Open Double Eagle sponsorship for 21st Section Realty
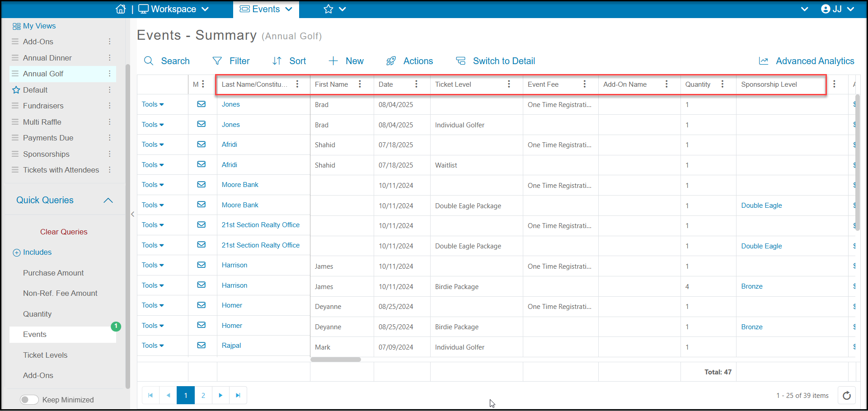The image size is (868, 411). click(x=761, y=246)
